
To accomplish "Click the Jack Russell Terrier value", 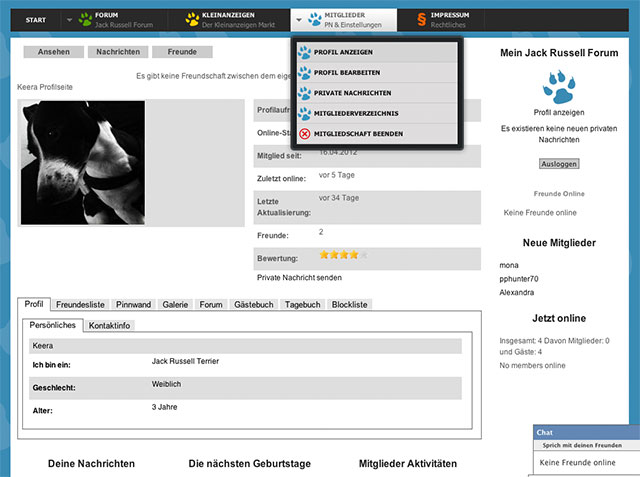I will 185,361.
